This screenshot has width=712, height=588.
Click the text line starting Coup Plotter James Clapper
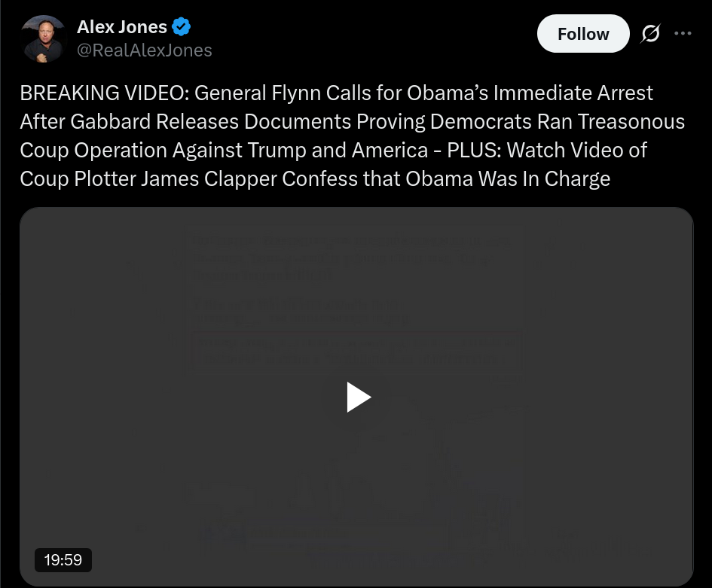[315, 178]
